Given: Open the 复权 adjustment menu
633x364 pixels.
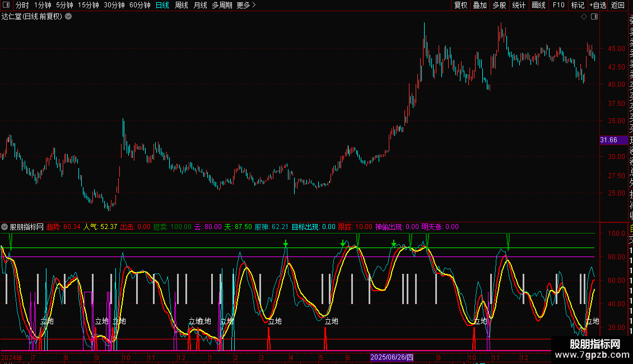Looking at the screenshot, I should point(460,5).
